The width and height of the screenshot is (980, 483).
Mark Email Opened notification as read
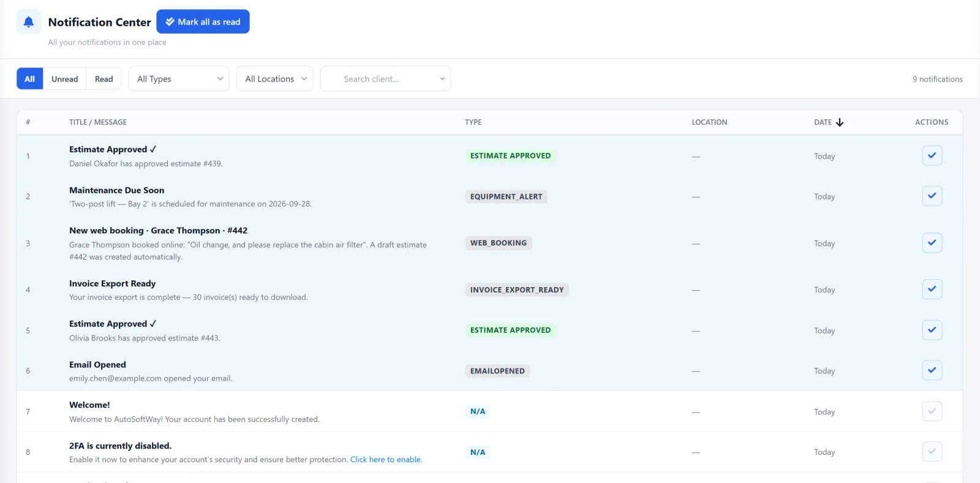point(932,370)
